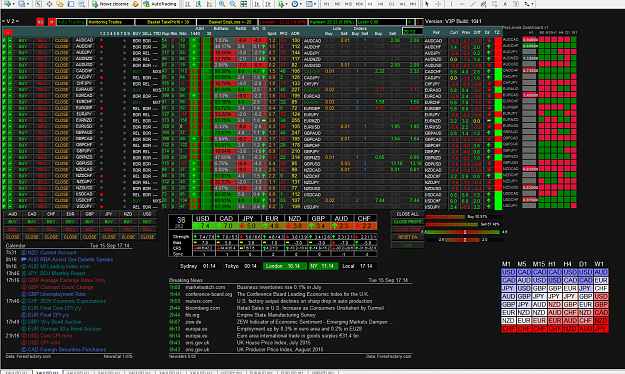Click SELL in the EURUSD row
The image size is (625, 374).
coord(42,126)
